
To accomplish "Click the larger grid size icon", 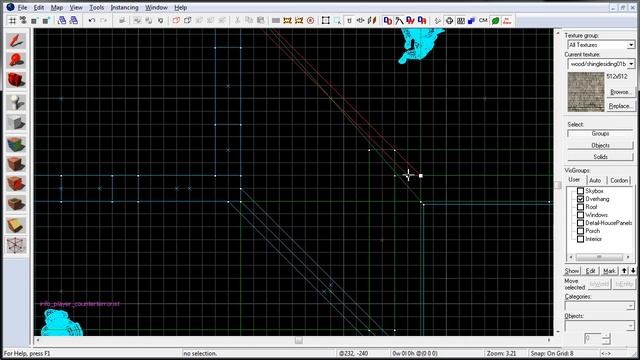I will tap(46, 20).
